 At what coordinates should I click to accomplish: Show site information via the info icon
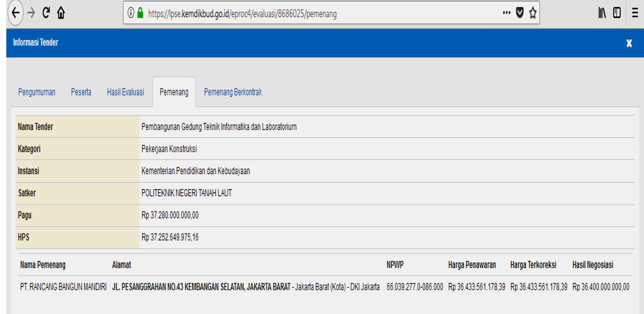[x=131, y=13]
